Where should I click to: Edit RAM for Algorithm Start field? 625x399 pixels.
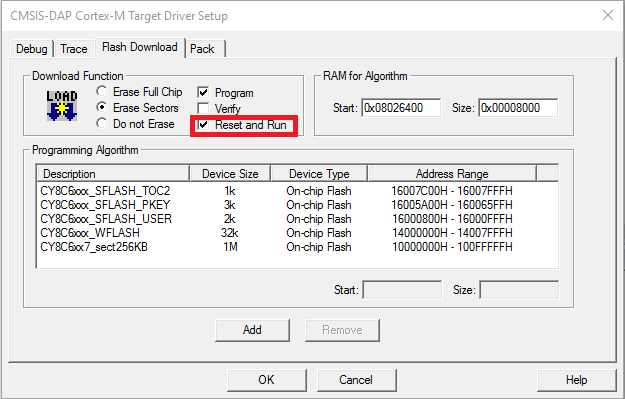(x=401, y=108)
